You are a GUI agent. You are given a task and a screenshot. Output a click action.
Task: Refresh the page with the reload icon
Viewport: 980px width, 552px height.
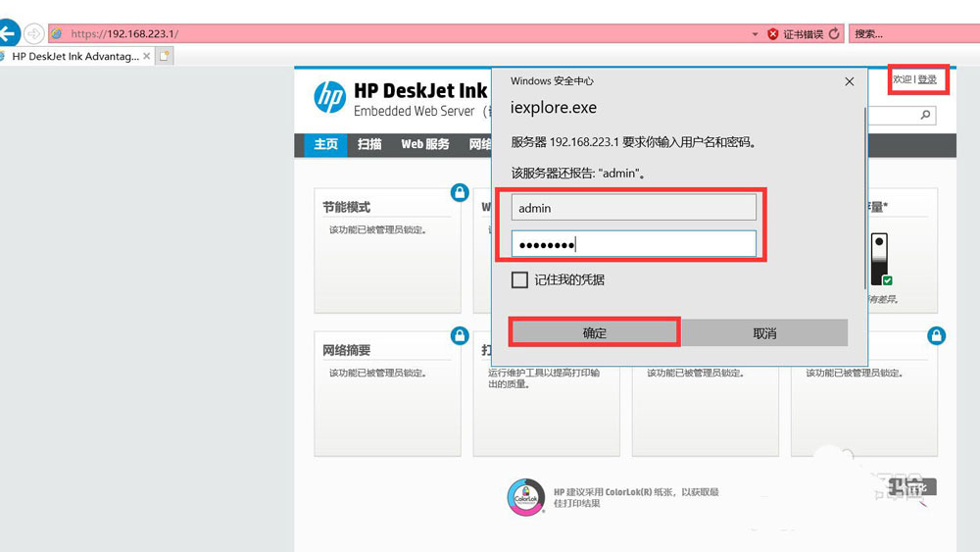(834, 33)
